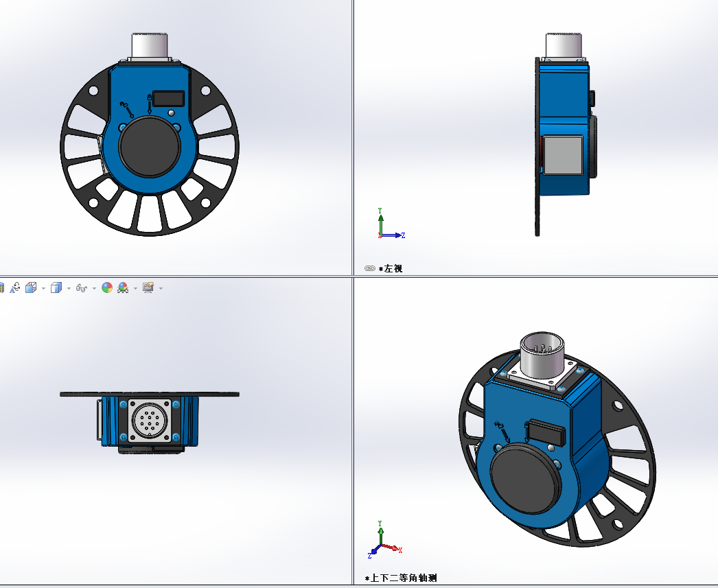Click the link views icon beside *左视
The image size is (718, 588).
[x=370, y=268]
